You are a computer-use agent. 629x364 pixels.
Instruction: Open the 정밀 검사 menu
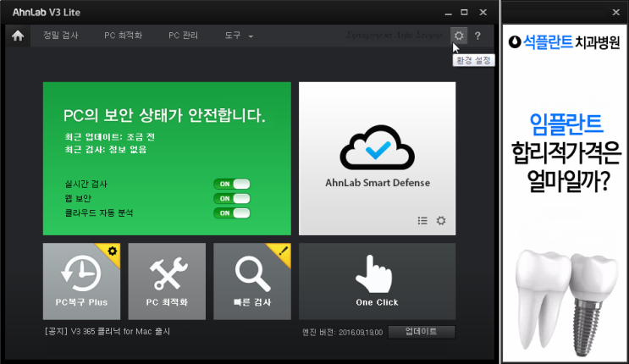61,36
